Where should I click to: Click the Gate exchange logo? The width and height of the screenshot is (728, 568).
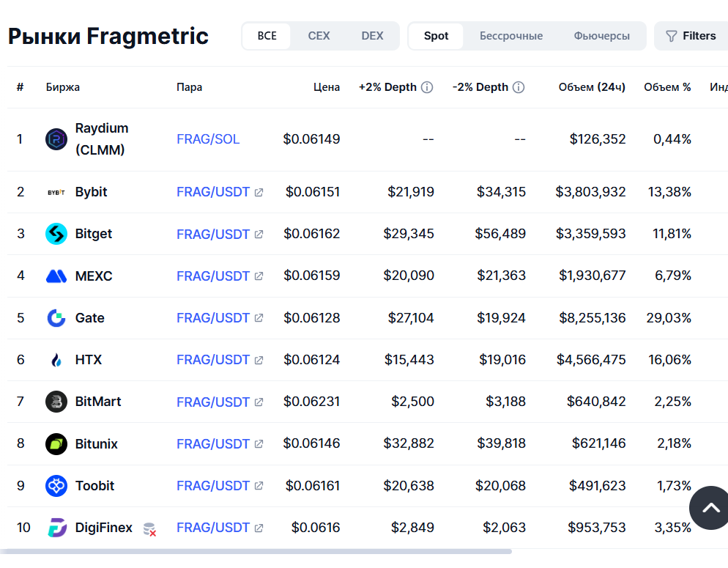(x=56, y=317)
